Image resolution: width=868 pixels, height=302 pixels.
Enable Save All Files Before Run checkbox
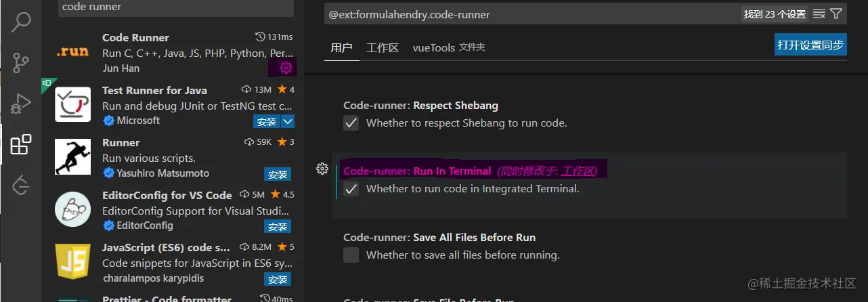tap(351, 255)
